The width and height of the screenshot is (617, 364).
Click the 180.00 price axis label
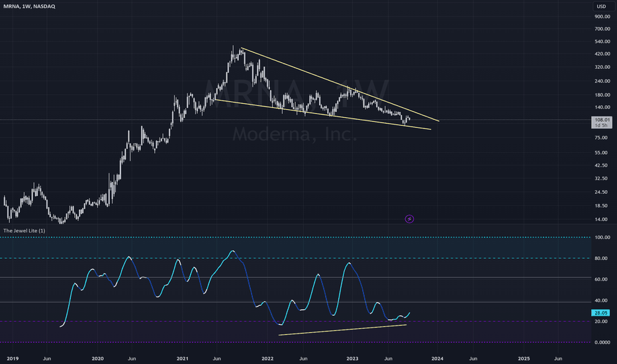pyautogui.click(x=602, y=95)
